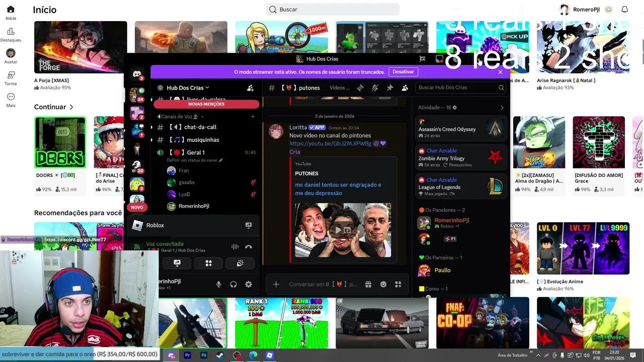Open emoji picker in message box
Screen dimensions: 644x362
[383, 284]
